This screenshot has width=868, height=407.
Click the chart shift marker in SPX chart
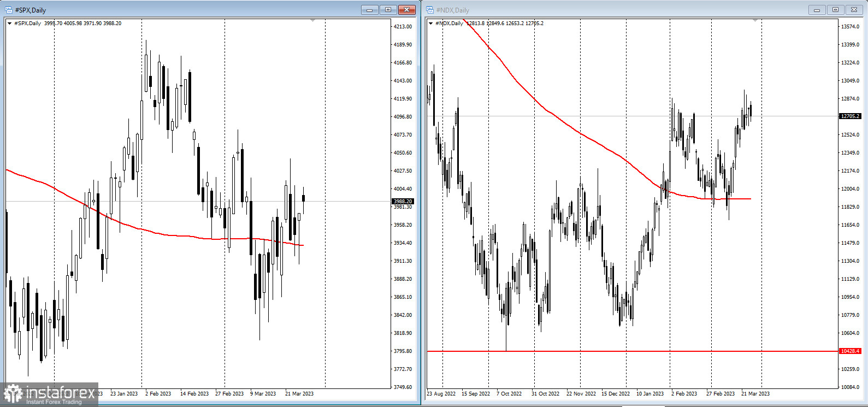[312, 20]
